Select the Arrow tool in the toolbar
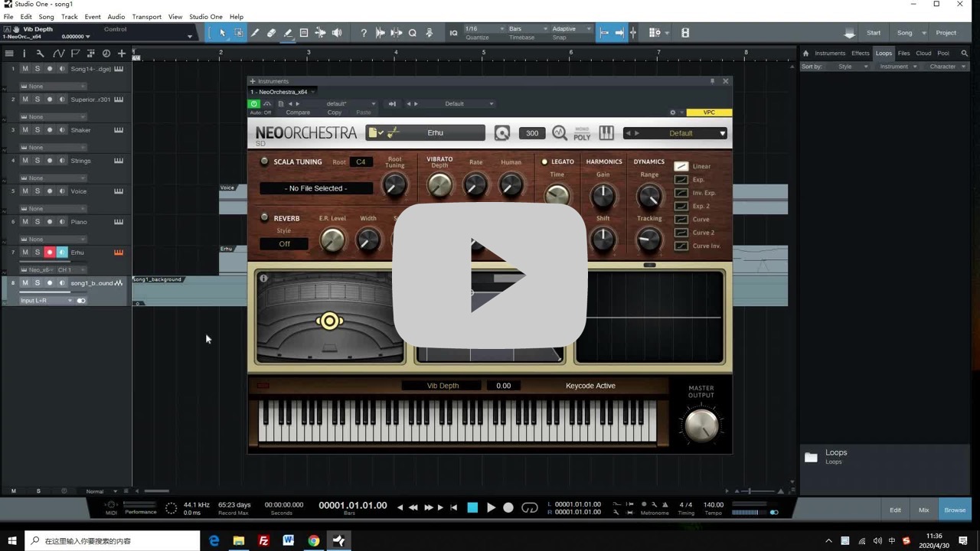Image resolution: width=980 pixels, height=551 pixels. click(223, 33)
